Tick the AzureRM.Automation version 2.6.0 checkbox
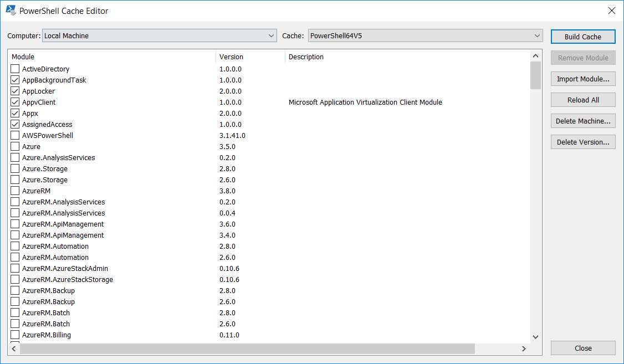Screen dimensions: 624x364 (x=15, y=258)
